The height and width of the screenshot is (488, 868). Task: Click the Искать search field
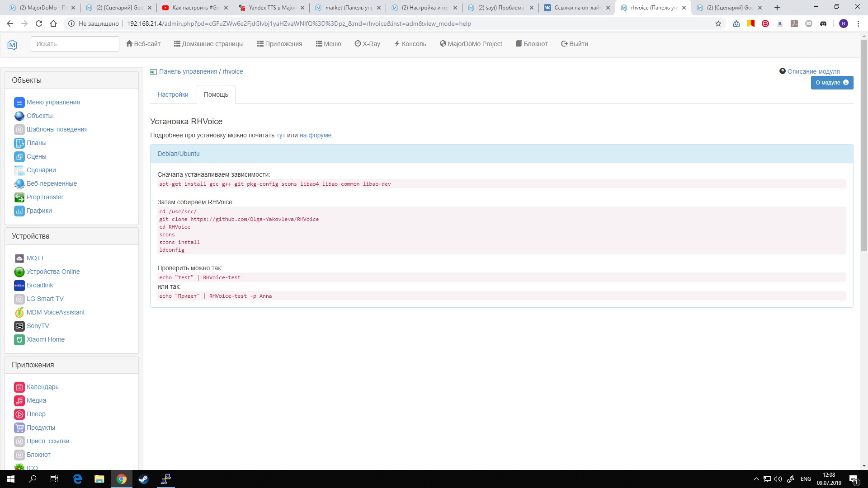pyautogui.click(x=75, y=44)
